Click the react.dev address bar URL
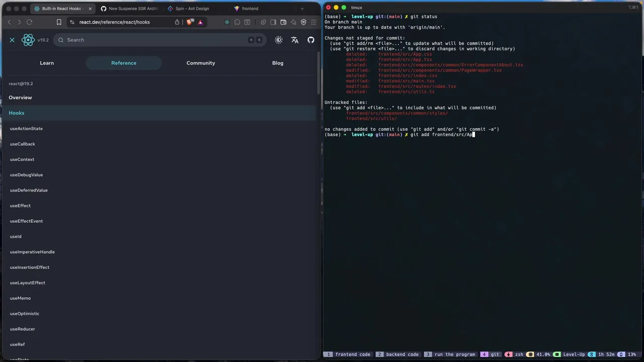This screenshot has height=362, width=644. 115,22
